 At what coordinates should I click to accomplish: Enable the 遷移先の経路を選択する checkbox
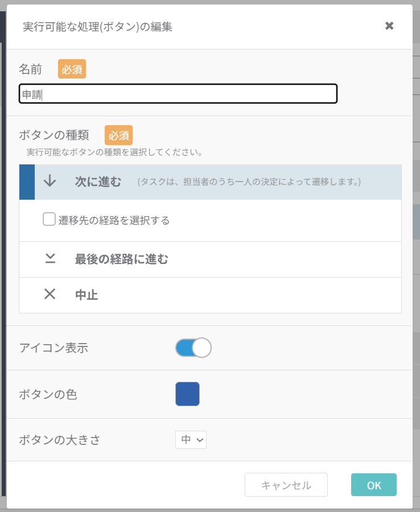point(49,219)
